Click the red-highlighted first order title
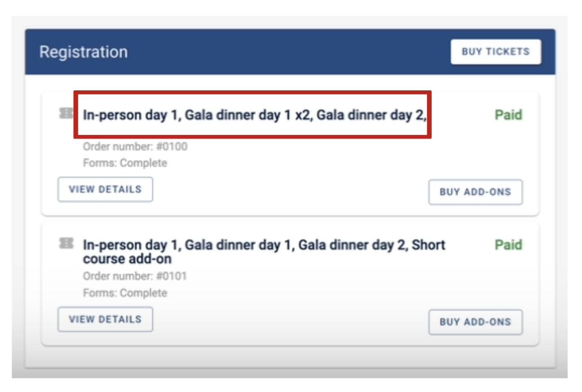 tap(253, 115)
